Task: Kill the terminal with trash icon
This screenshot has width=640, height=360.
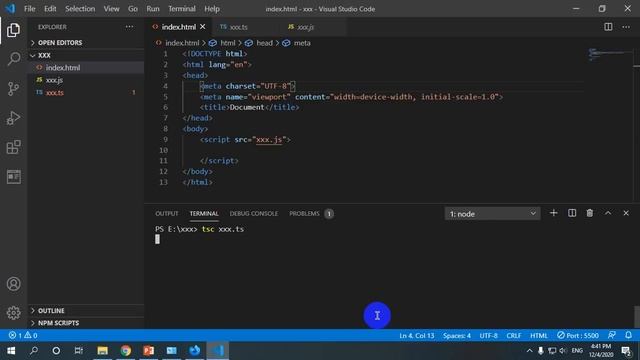Action: click(590, 213)
